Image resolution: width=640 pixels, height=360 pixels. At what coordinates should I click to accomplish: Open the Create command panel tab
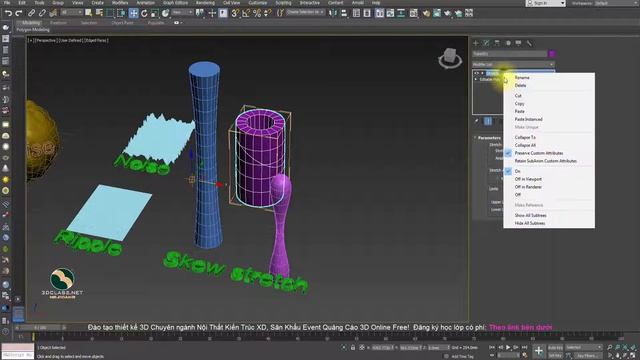(476, 43)
